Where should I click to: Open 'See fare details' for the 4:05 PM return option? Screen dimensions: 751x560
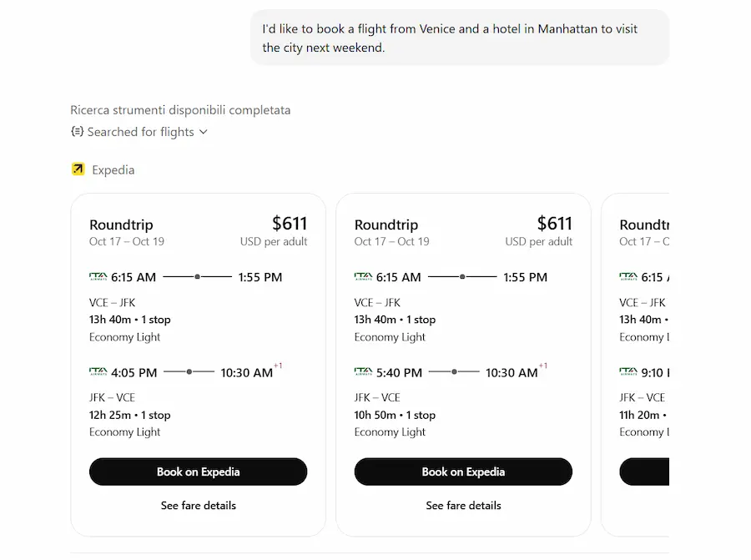click(199, 505)
